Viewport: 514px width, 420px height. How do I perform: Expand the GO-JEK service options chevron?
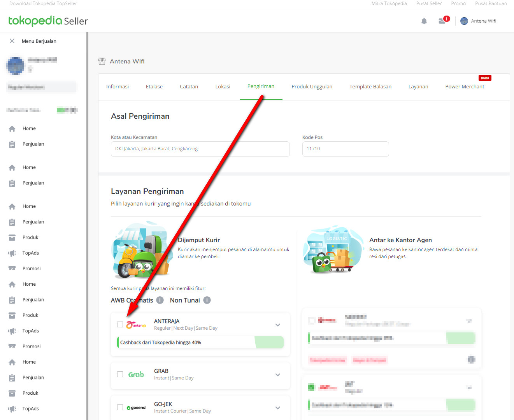click(x=278, y=408)
